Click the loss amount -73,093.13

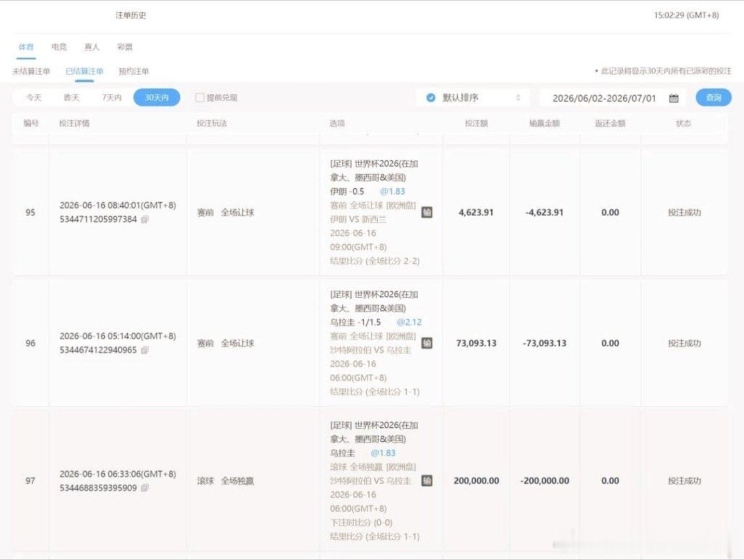[x=544, y=343]
